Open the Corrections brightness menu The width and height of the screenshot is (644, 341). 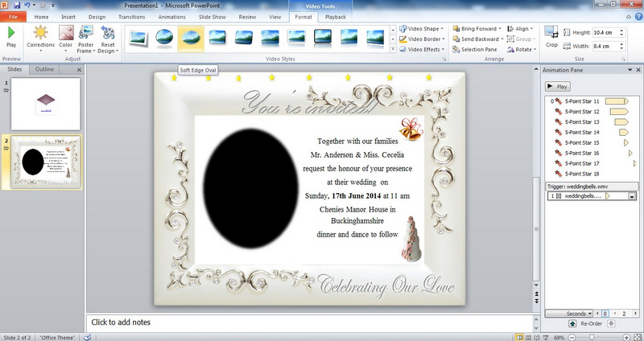pos(40,38)
